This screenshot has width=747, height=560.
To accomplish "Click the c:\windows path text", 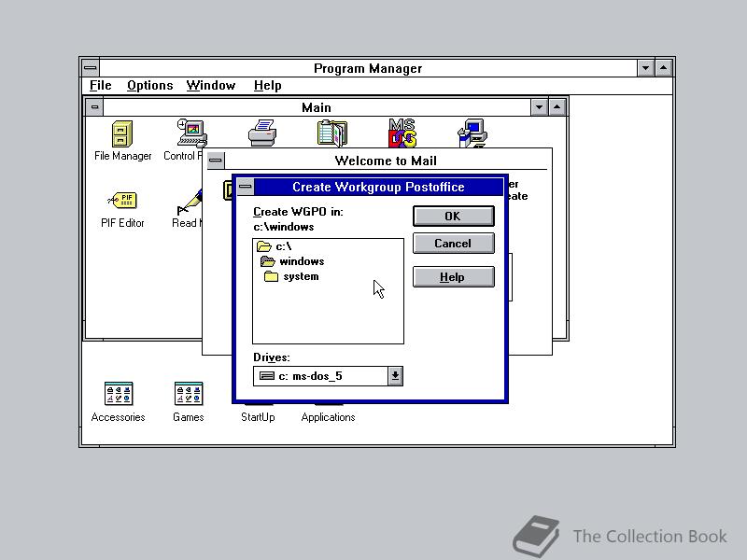I will pos(284,227).
